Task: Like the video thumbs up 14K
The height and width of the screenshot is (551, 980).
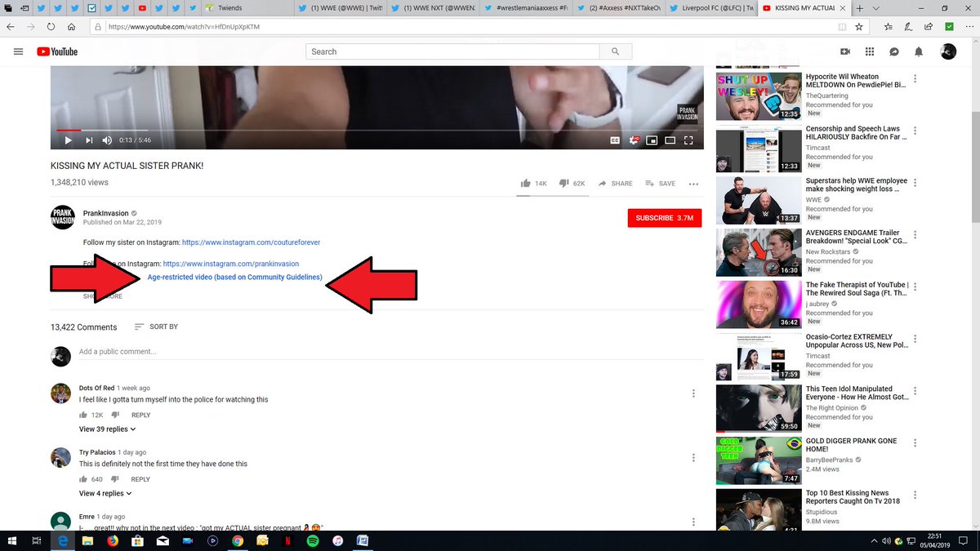Action: [x=534, y=184]
